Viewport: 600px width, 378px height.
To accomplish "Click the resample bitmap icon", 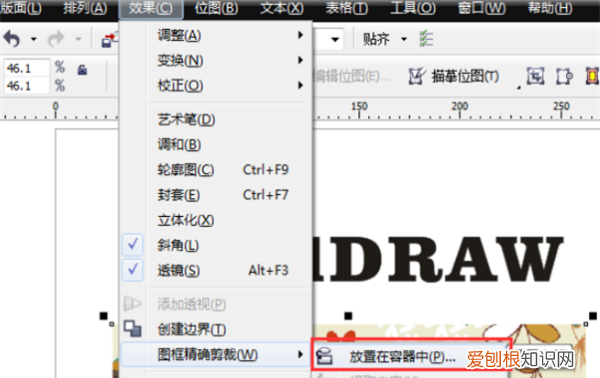I will [x=564, y=76].
